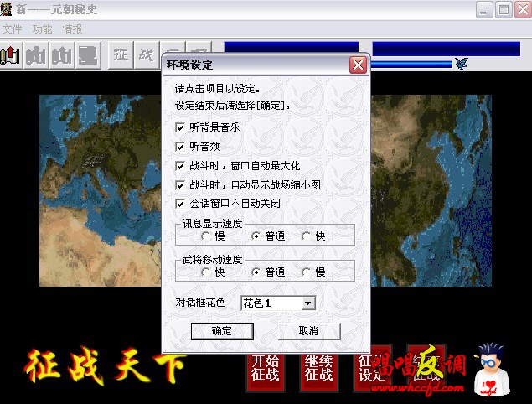Click the fourth toolbar icon from the left

pos(87,55)
